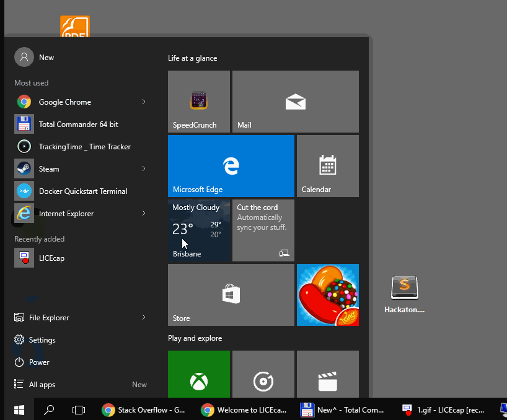Image resolution: width=507 pixels, height=420 pixels.
Task: Open the Calendar tile
Action: (327, 165)
